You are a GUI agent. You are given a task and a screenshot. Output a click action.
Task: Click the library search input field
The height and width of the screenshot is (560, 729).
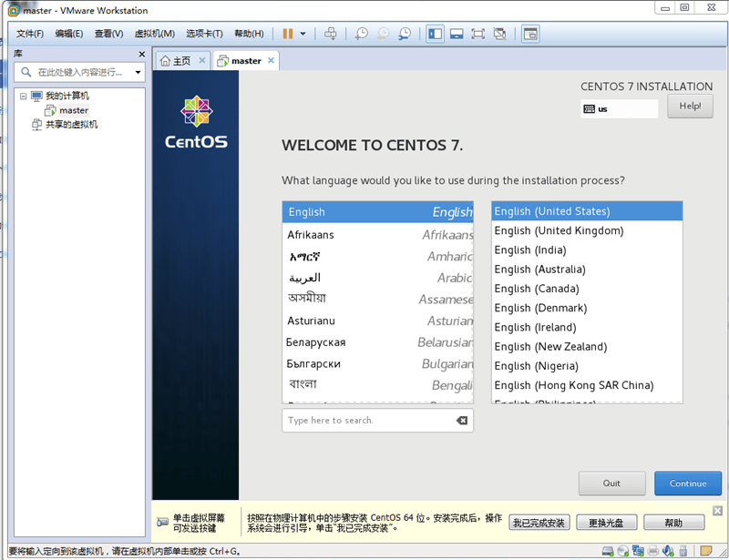(79, 72)
